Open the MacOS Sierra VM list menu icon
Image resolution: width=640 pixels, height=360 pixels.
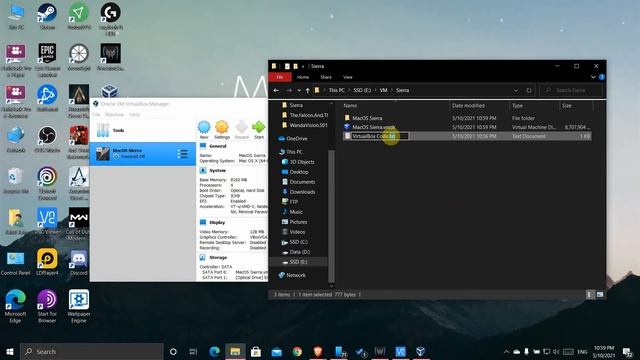182,153
